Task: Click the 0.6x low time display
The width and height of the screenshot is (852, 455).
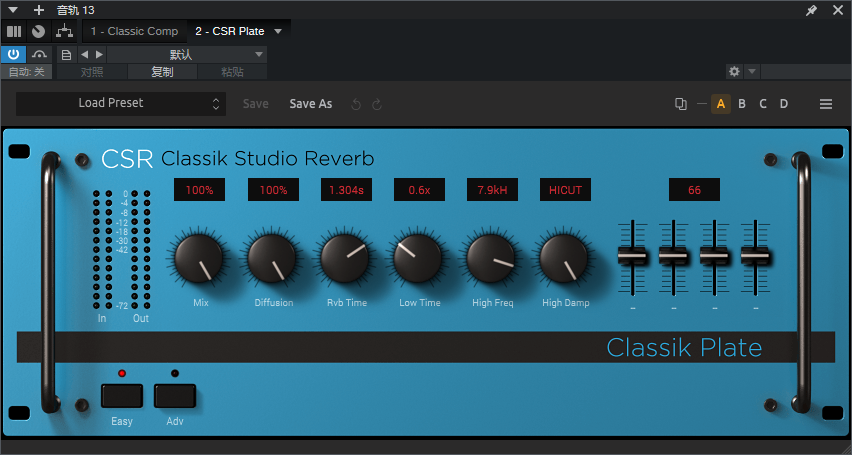Action: pyautogui.click(x=419, y=190)
